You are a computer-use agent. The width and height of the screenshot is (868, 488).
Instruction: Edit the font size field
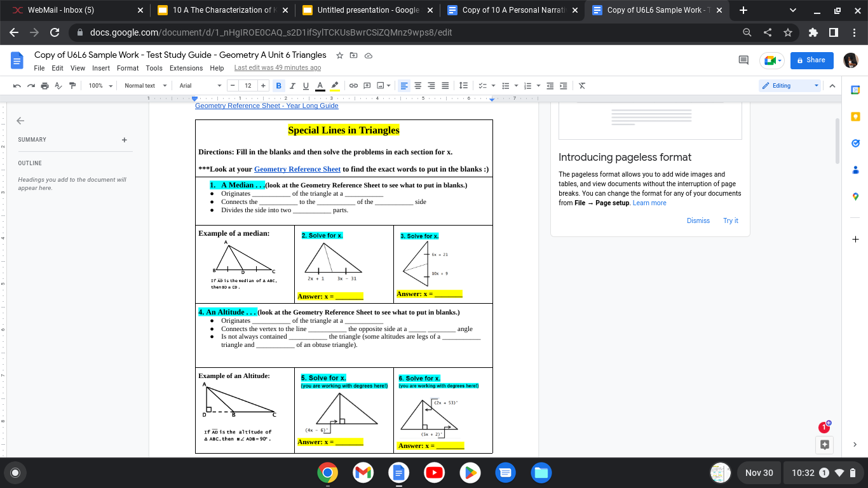click(x=248, y=86)
